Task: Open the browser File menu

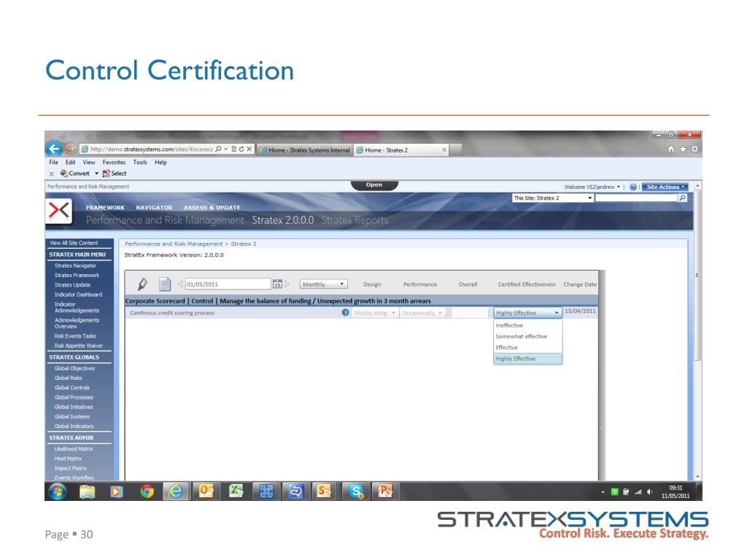Action: (x=54, y=163)
